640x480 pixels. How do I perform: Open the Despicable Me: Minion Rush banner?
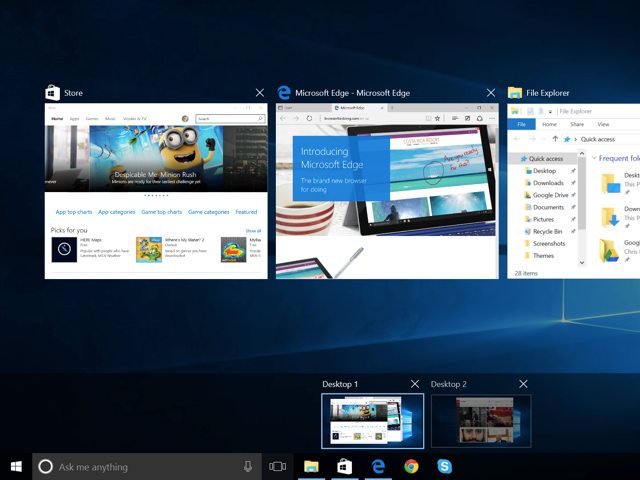(156, 158)
